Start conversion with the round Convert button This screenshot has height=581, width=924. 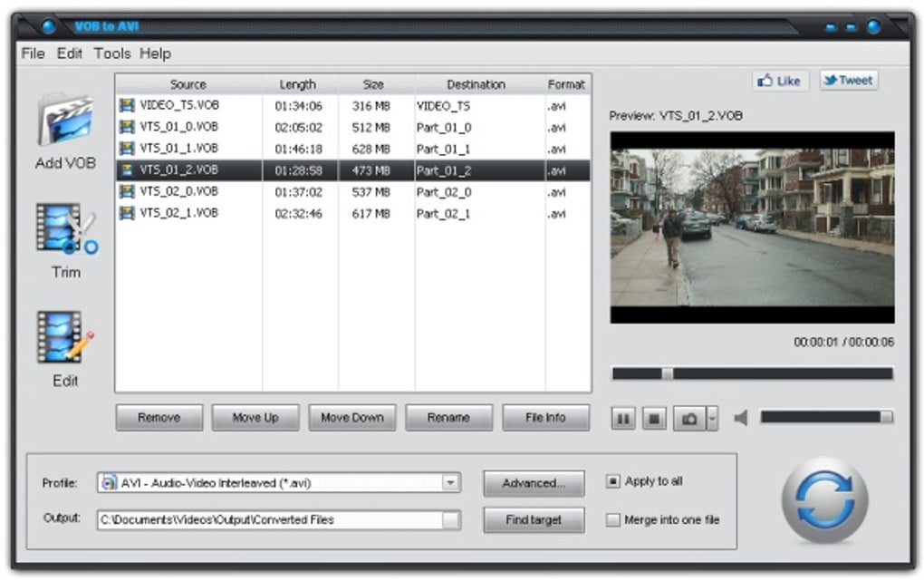tap(824, 499)
